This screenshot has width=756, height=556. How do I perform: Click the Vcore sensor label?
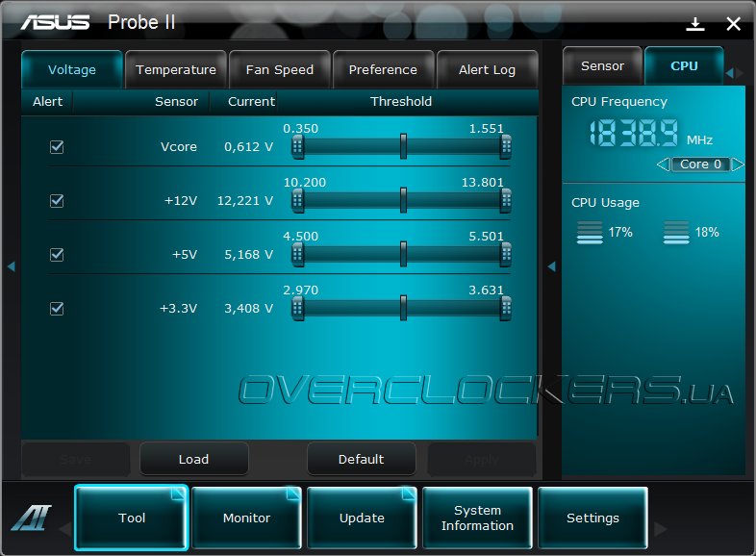click(x=178, y=146)
